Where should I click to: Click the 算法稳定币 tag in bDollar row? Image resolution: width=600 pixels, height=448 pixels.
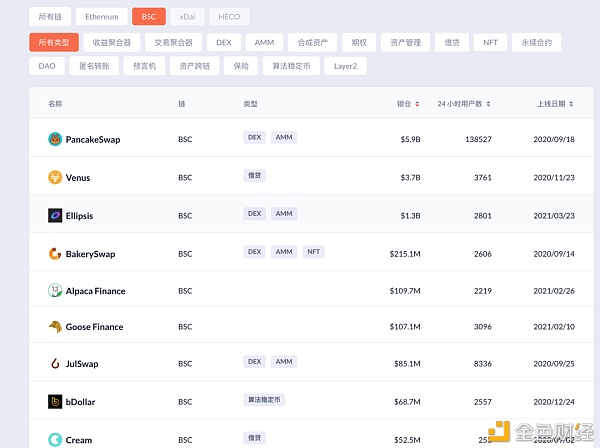click(264, 400)
